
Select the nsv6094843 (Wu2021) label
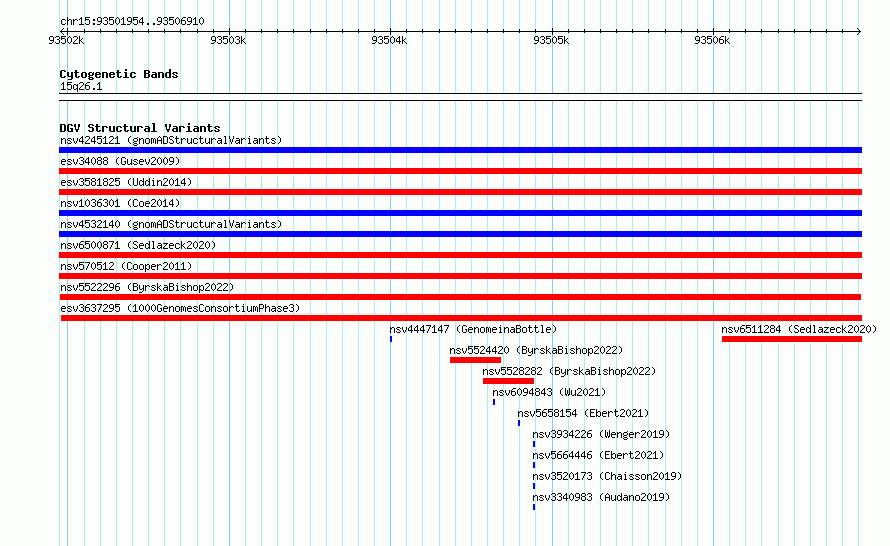(x=549, y=392)
